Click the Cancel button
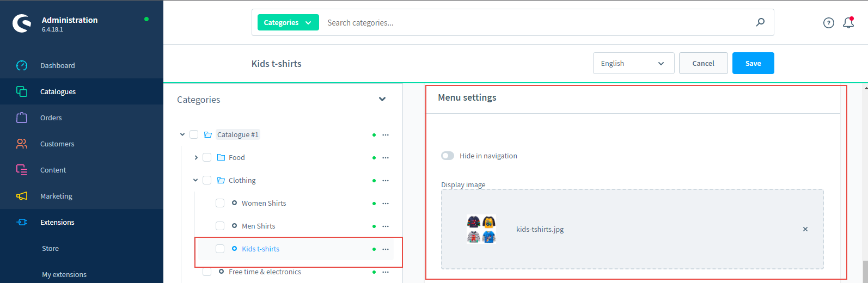 pos(703,63)
